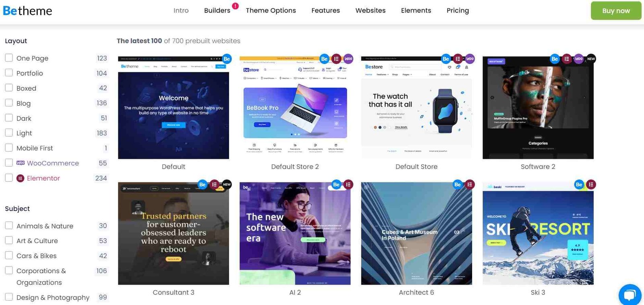Image resolution: width=644 pixels, height=305 pixels.
Task: Click the Buy now button
Action: pyautogui.click(x=616, y=11)
